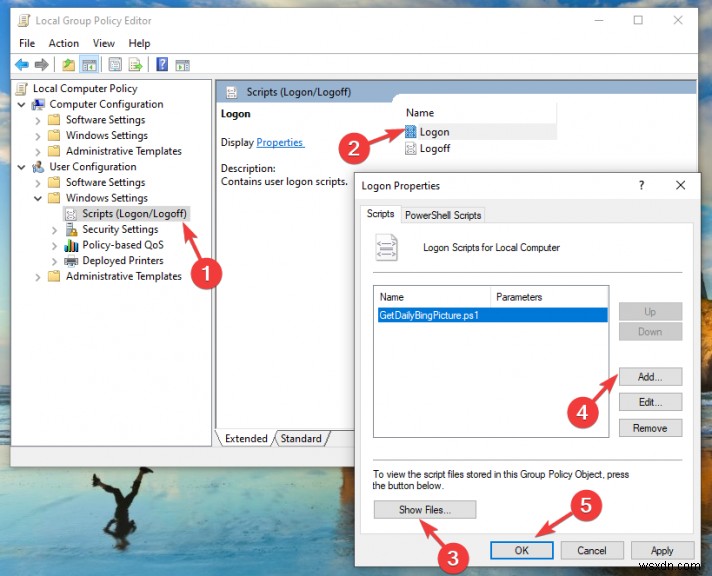Screen dimensions: 712x576
Task: Click the Add... button
Action: [650, 377]
